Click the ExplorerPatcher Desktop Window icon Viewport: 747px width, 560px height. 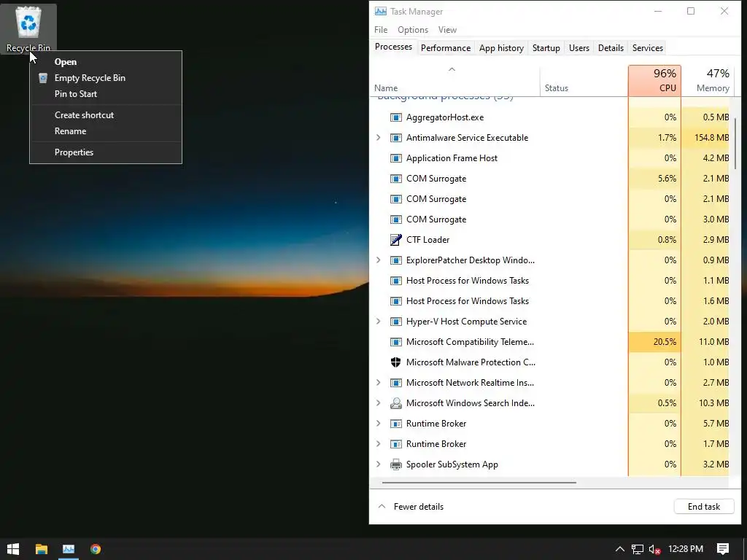(396, 260)
